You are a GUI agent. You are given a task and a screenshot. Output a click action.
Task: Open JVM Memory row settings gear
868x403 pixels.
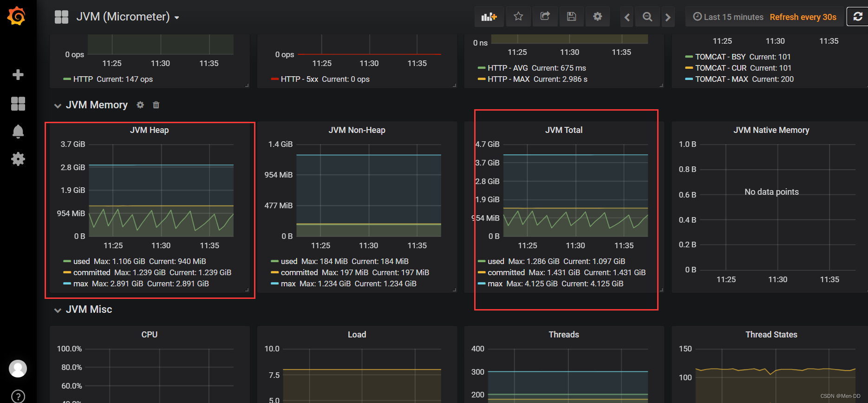coord(140,105)
